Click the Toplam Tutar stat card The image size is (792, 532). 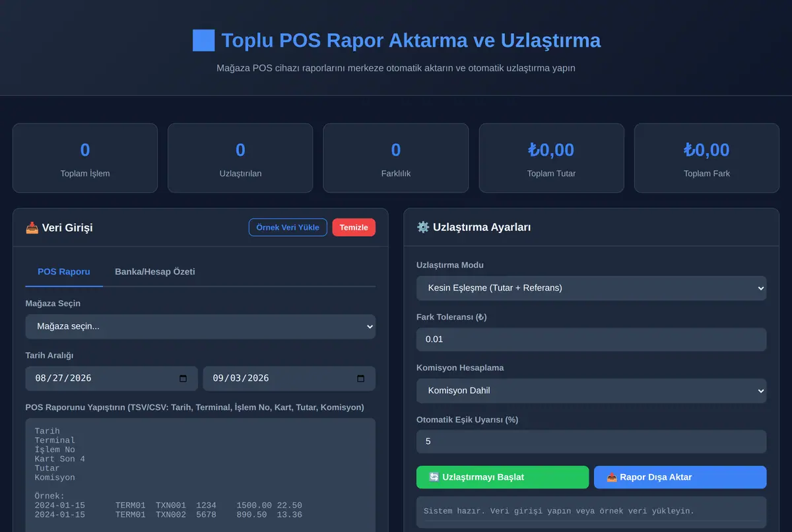[x=551, y=158]
